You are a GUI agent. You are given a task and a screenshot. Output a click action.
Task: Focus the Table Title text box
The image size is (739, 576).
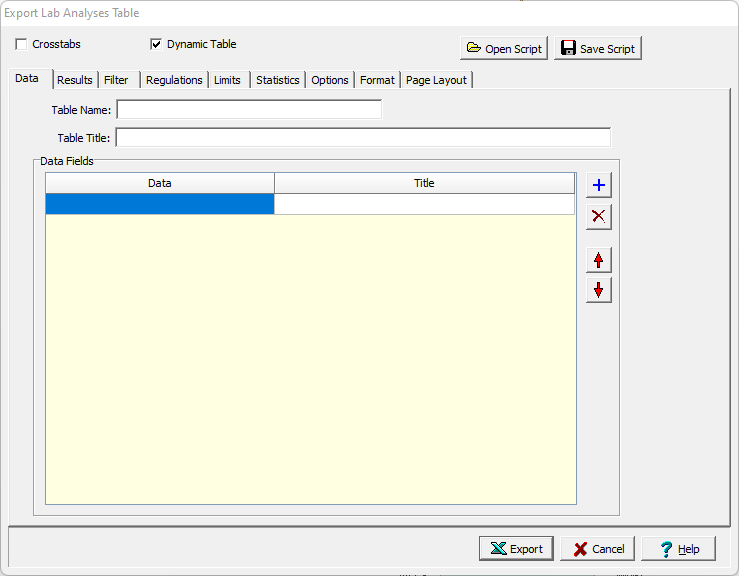pos(363,138)
